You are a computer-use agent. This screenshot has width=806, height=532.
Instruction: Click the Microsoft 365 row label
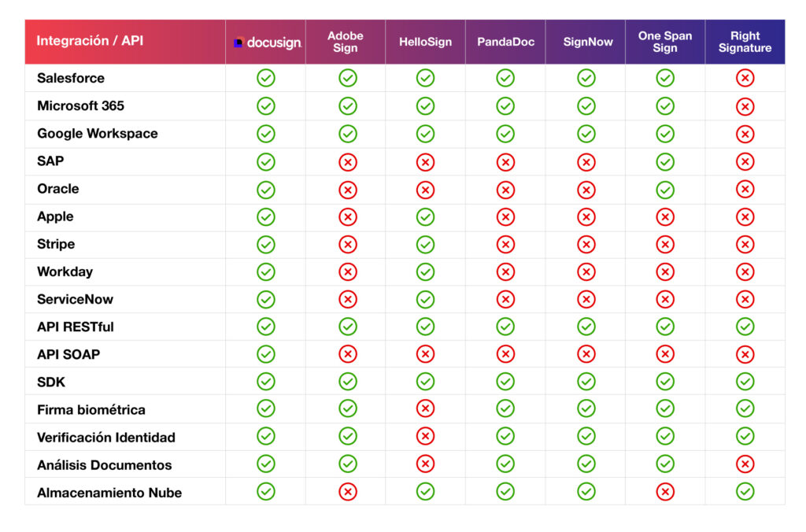point(80,105)
